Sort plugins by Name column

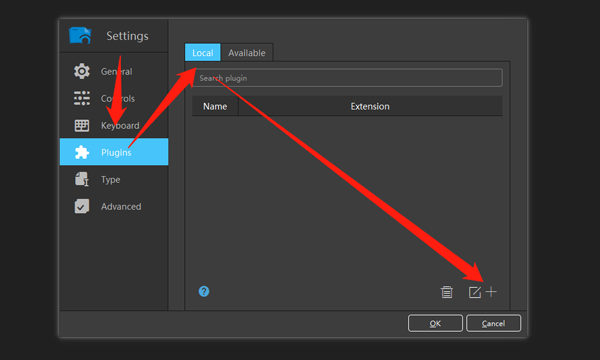[x=215, y=106]
